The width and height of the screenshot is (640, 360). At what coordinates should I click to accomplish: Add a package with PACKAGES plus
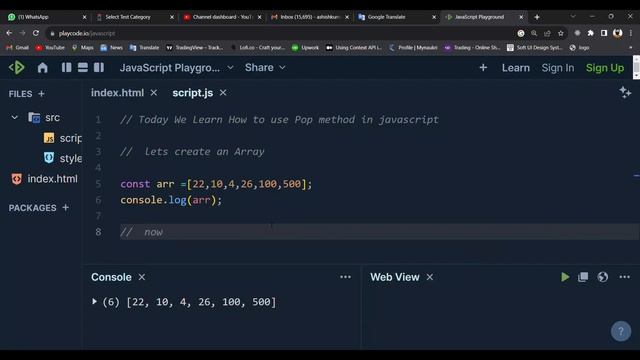(x=65, y=208)
